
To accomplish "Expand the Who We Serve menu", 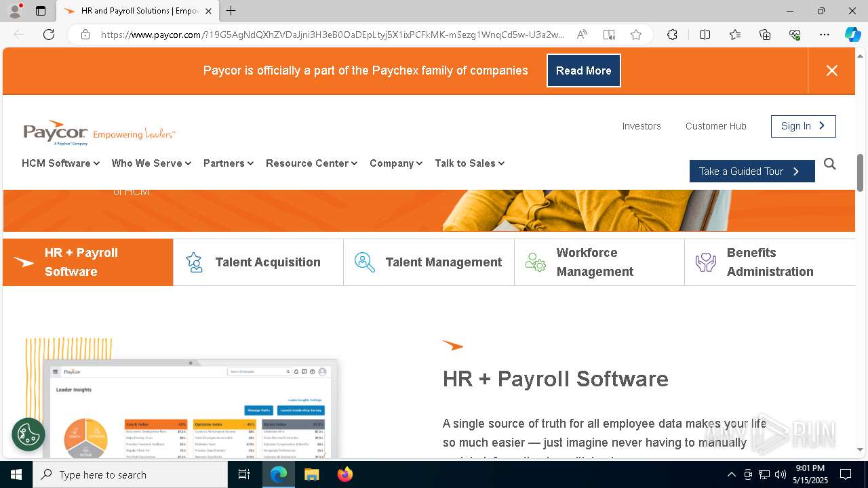I will click(151, 163).
